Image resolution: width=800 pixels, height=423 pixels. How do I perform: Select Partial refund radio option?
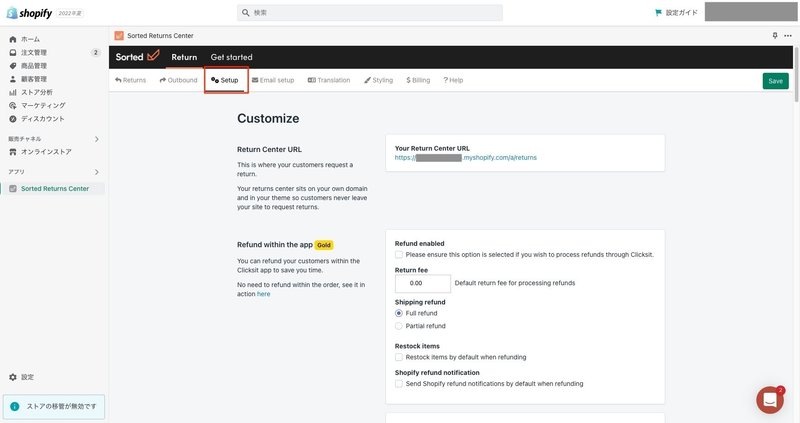[x=399, y=326]
